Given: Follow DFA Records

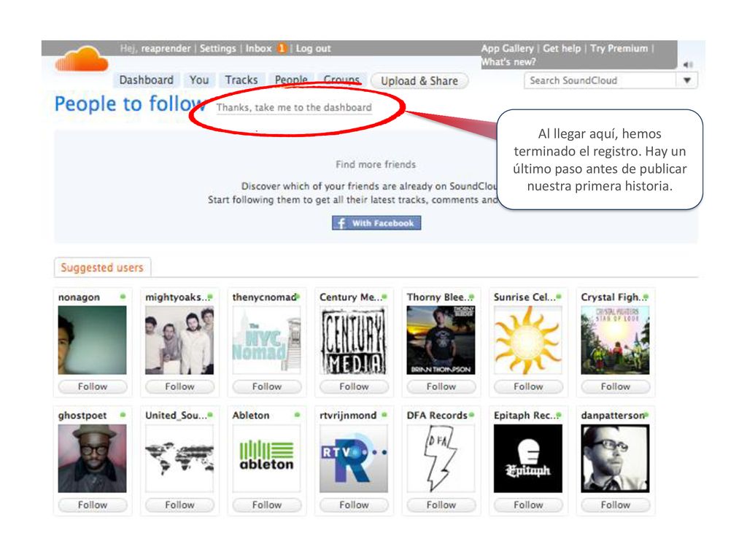Looking at the screenshot, I should point(441,505).
